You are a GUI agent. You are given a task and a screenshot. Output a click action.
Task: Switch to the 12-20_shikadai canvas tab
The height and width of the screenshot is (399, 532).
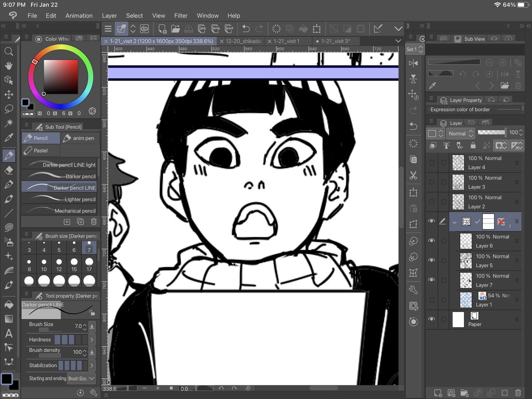pyautogui.click(x=241, y=41)
